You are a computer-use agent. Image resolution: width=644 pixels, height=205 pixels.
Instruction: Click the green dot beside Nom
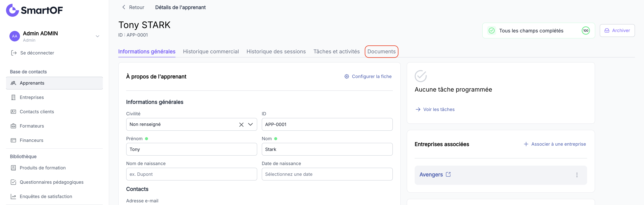coord(275,139)
